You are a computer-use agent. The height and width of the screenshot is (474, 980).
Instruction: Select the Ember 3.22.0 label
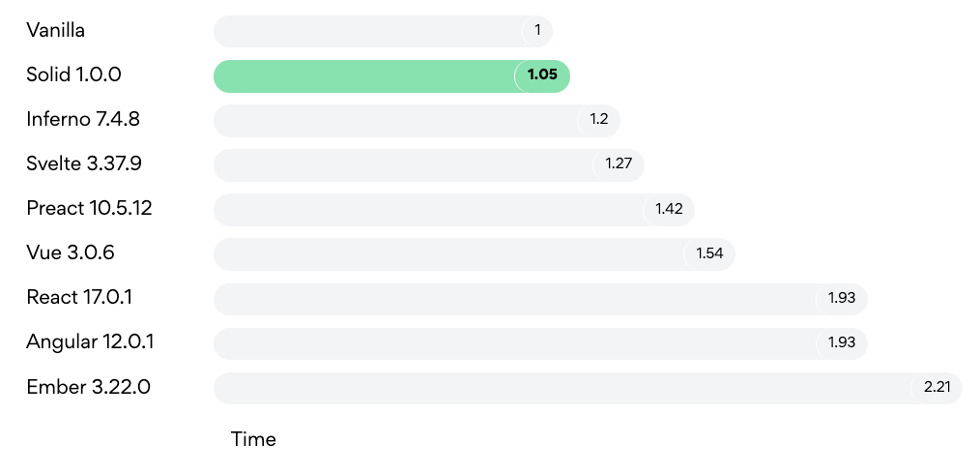click(88, 387)
